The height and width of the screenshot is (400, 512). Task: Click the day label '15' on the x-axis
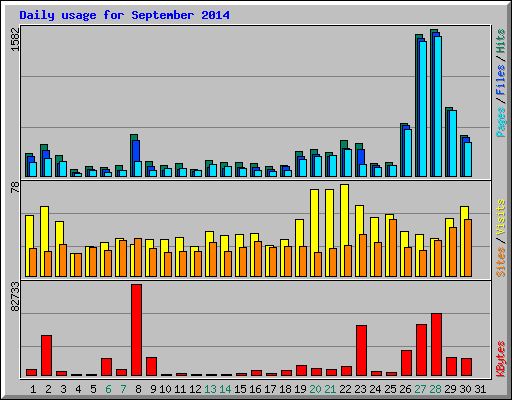240,389
